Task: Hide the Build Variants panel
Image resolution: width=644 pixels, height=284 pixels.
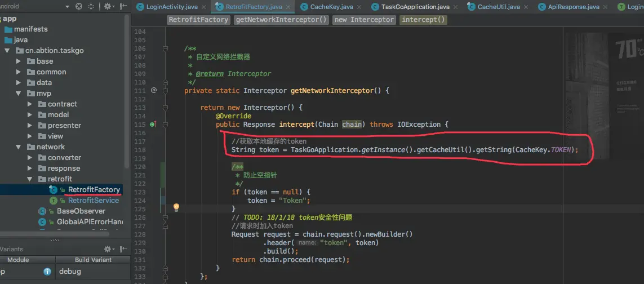Action: tap(123, 249)
